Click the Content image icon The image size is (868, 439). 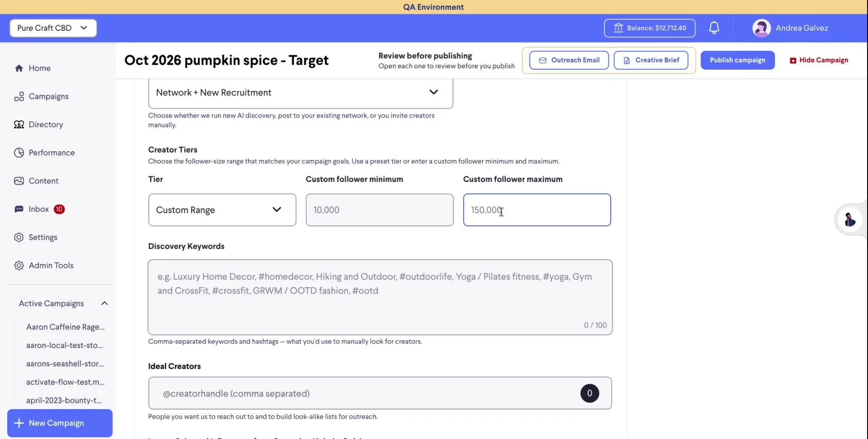[x=19, y=181]
